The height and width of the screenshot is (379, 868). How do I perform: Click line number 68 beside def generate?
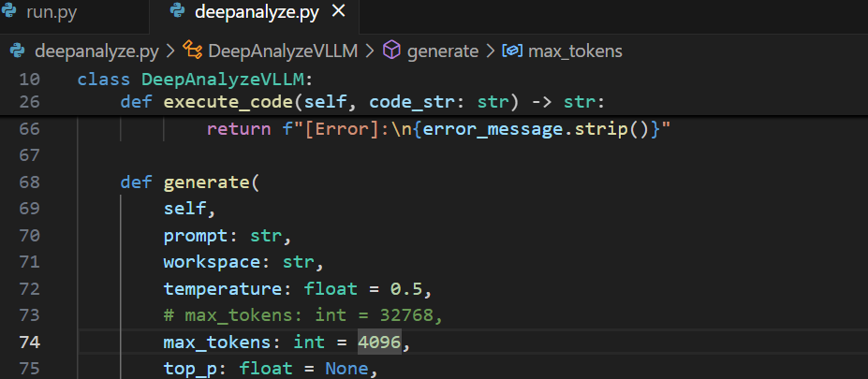pos(29,182)
